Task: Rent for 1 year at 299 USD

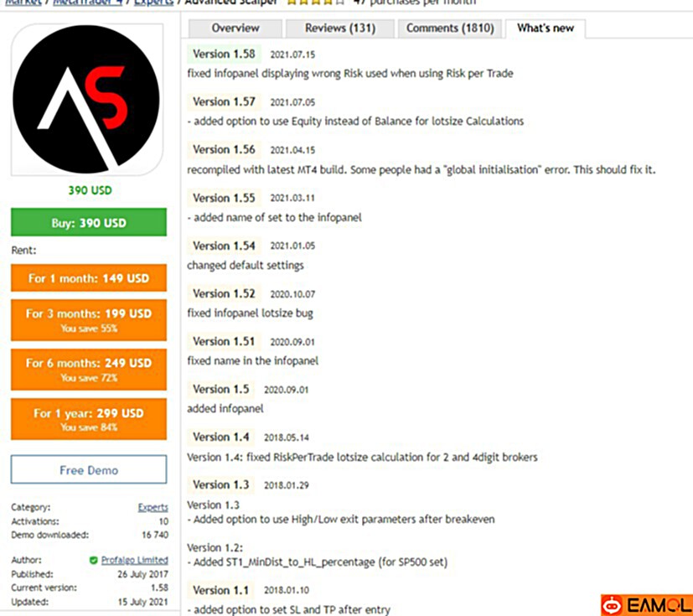Action: coord(89,419)
